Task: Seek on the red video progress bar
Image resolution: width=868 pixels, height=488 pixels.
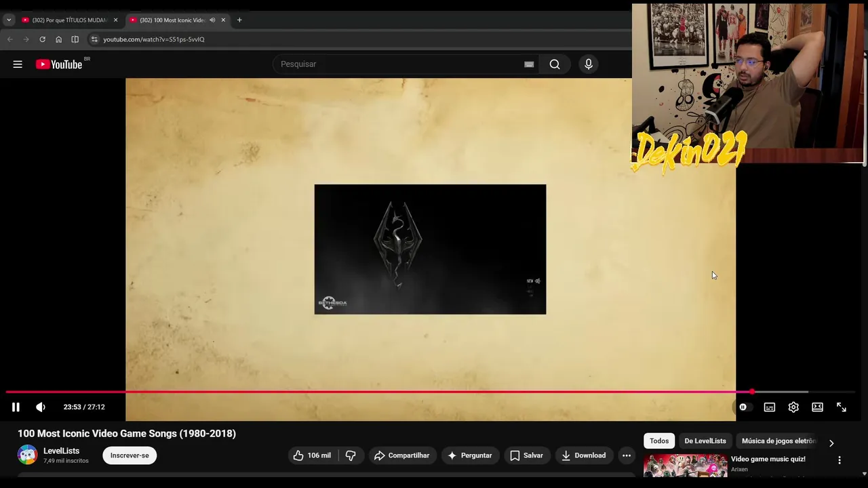Action: [431, 392]
